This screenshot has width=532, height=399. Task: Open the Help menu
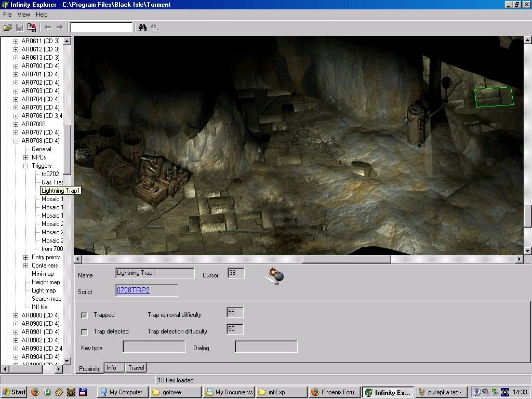(42, 15)
